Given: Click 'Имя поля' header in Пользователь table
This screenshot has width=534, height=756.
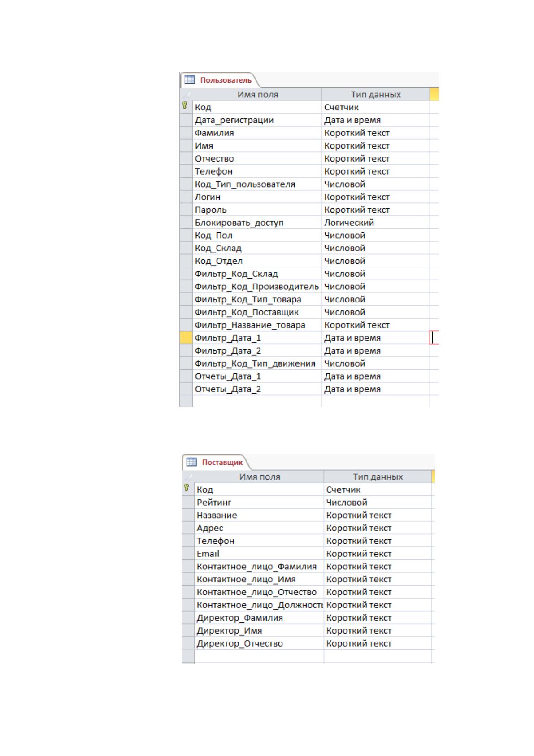Looking at the screenshot, I should point(257,94).
